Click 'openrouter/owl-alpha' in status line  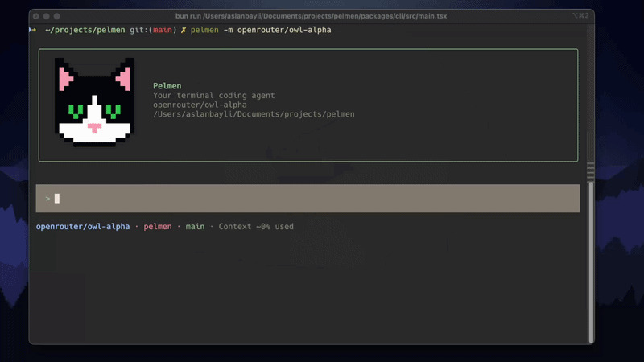click(83, 227)
